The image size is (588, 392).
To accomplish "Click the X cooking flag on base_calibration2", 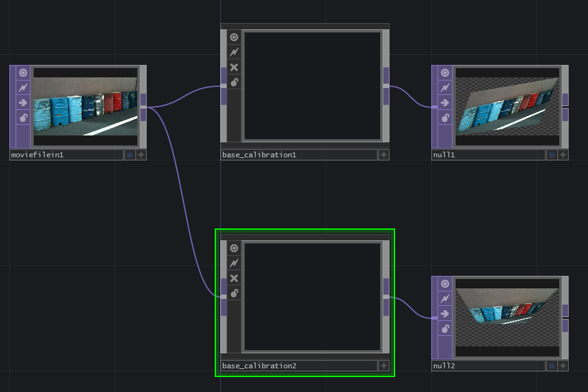I will (234, 278).
